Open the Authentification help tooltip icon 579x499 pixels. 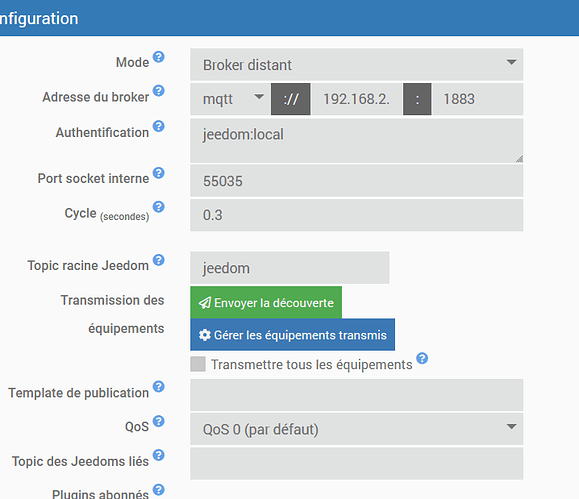[159, 126]
